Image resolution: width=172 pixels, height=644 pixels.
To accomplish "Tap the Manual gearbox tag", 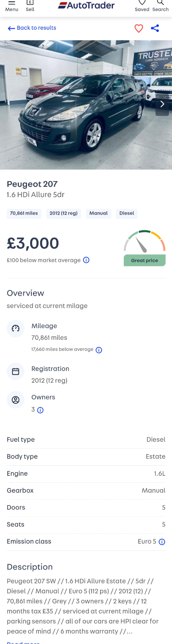I will coord(98,213).
